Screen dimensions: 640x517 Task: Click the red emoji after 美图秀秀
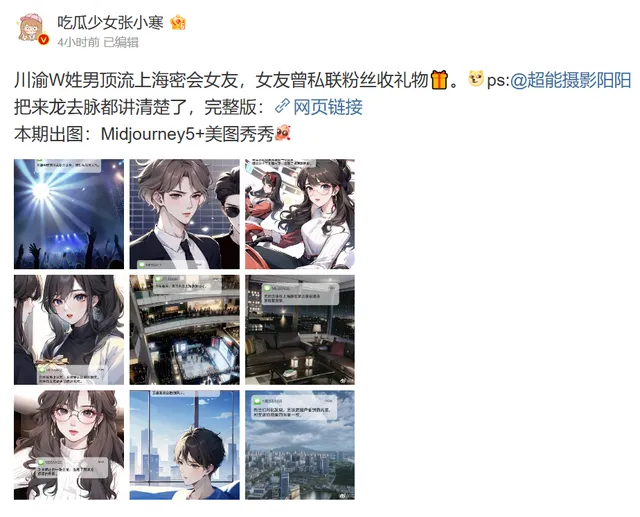(283, 133)
